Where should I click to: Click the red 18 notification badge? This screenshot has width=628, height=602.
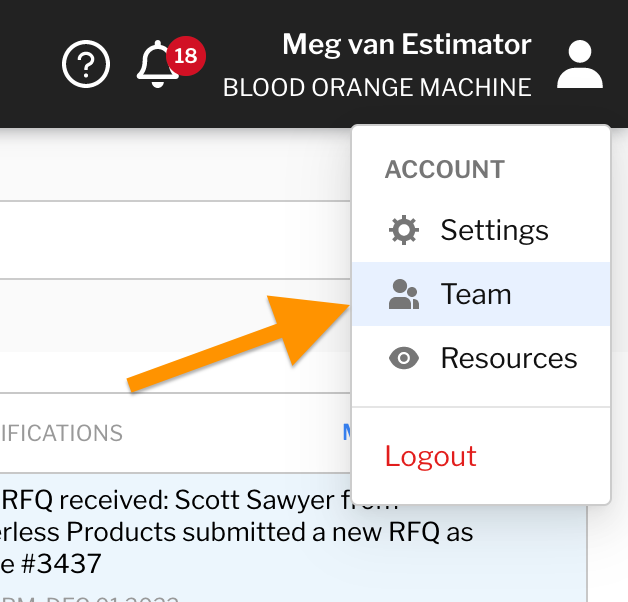(185, 56)
